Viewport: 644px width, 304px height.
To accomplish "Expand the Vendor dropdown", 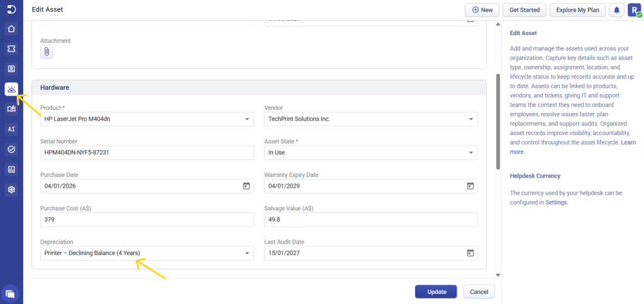I will 371,119.
